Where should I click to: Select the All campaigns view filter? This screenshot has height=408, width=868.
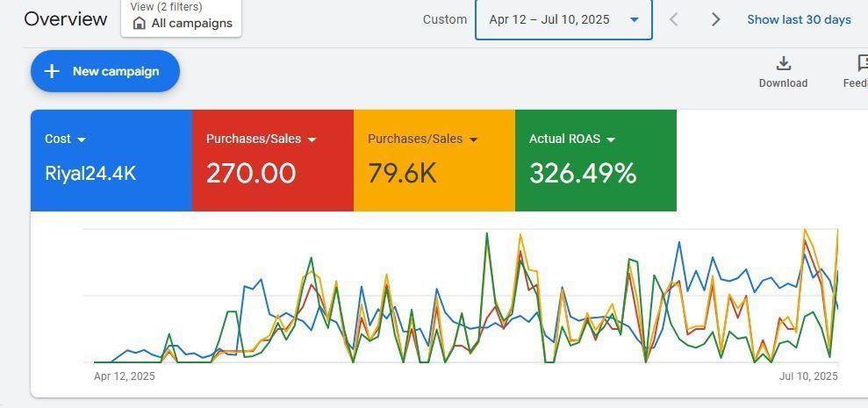190,24
